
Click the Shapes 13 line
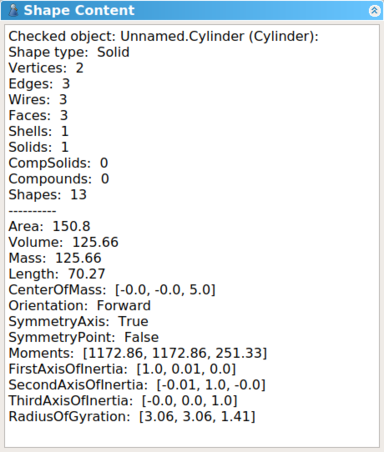click(47, 195)
